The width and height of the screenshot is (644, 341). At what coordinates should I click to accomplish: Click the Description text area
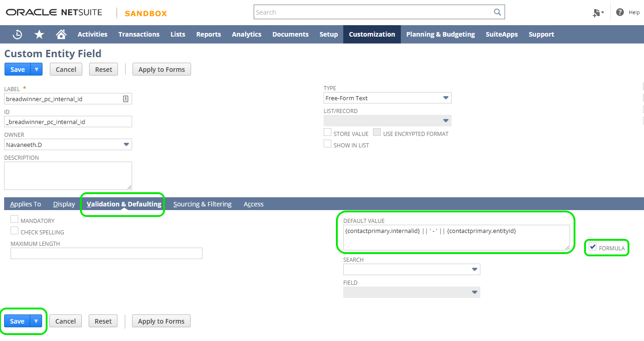[68, 176]
